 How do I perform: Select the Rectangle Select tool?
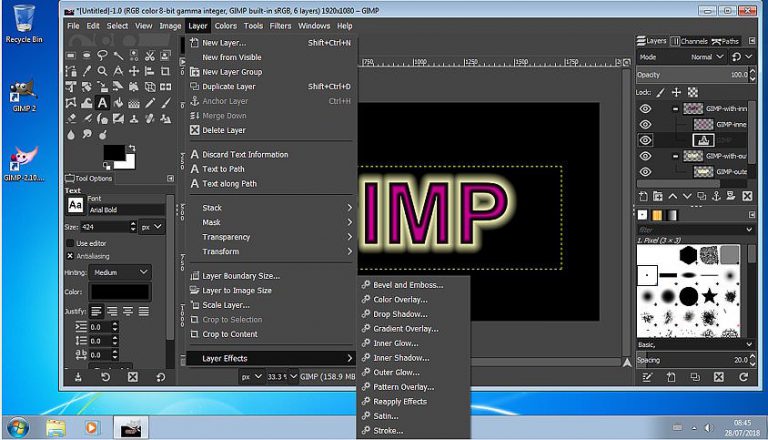(71, 55)
